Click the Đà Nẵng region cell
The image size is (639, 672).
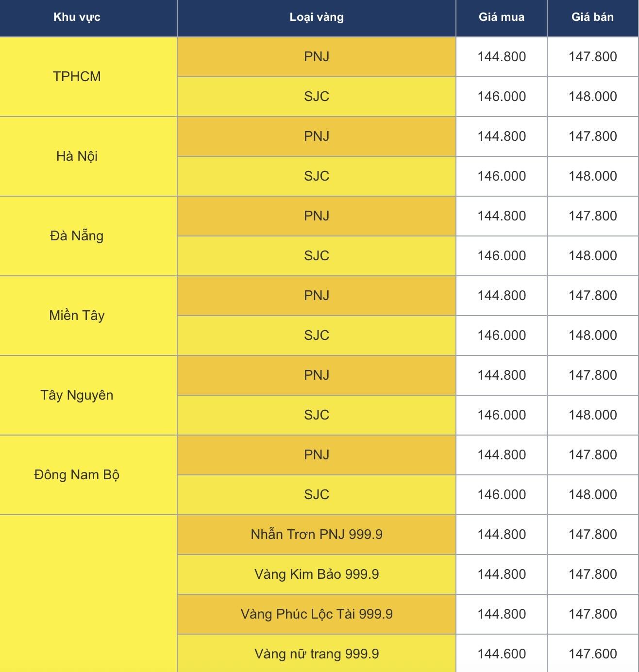tap(77, 235)
